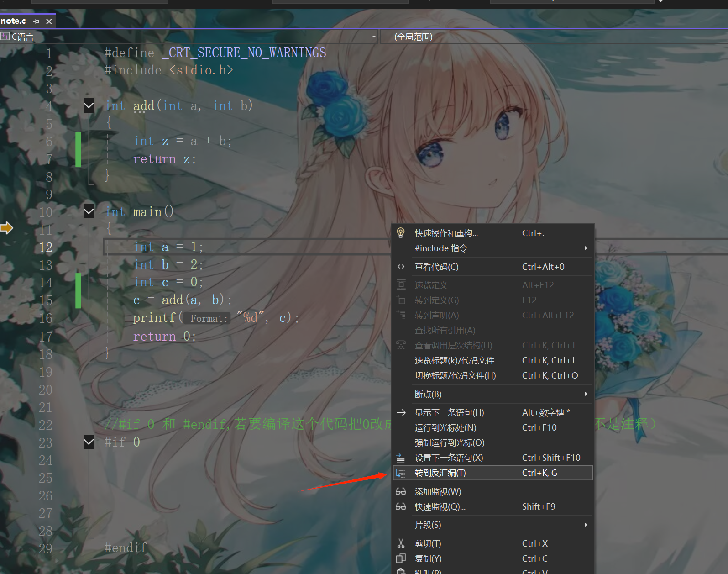Expand the #include 指令 submenu
The width and height of the screenshot is (728, 574).
492,248
